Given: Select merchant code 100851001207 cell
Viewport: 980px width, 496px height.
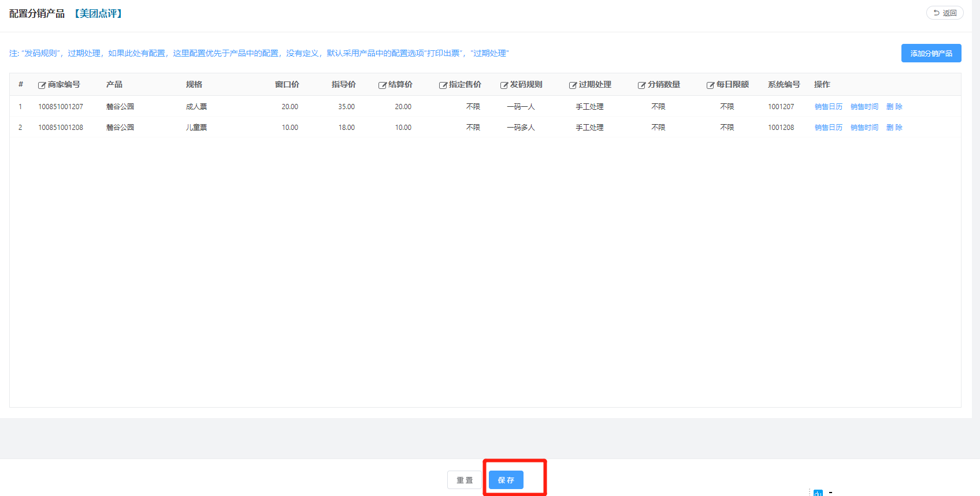Looking at the screenshot, I should point(61,107).
